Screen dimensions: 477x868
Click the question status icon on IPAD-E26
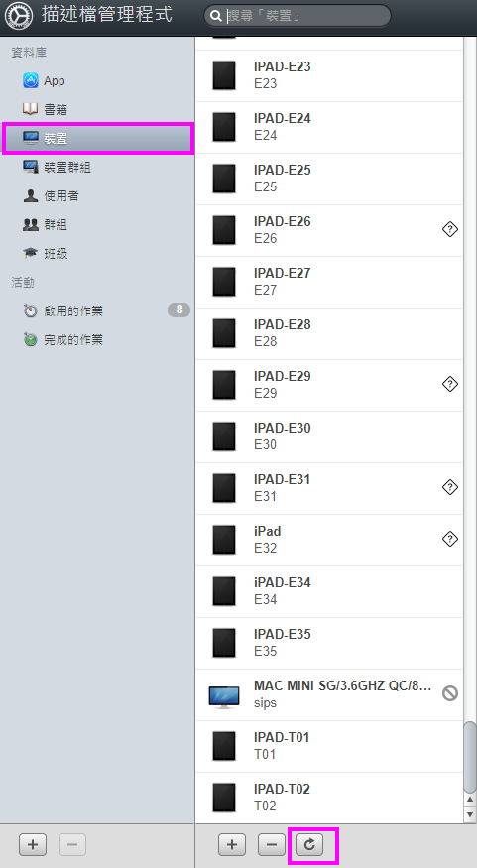[x=450, y=228]
